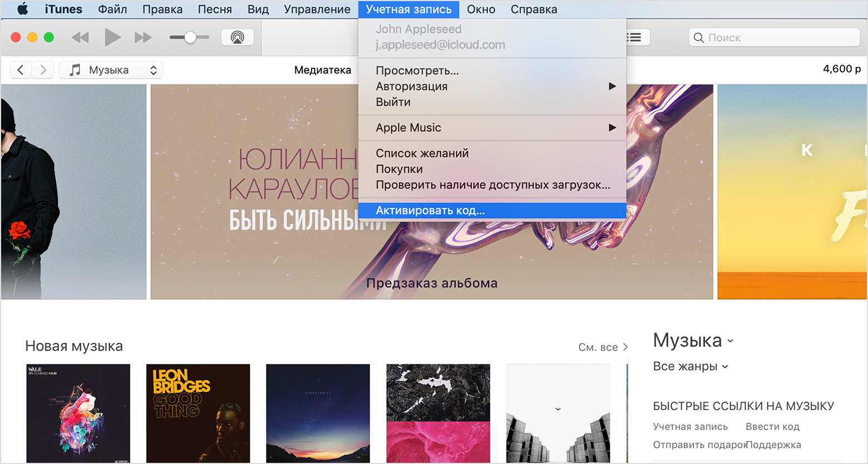Open the Apple menu icon
Image resolution: width=868 pixels, height=464 pixels.
click(x=22, y=9)
